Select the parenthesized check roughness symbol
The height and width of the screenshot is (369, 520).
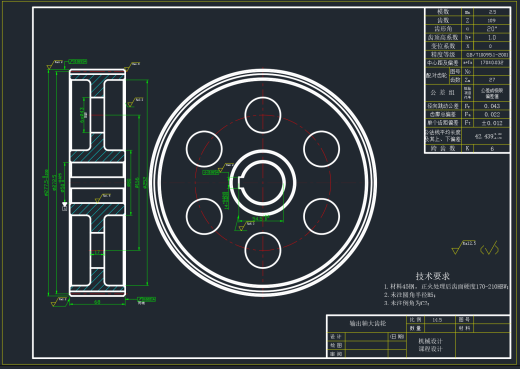click(x=489, y=248)
